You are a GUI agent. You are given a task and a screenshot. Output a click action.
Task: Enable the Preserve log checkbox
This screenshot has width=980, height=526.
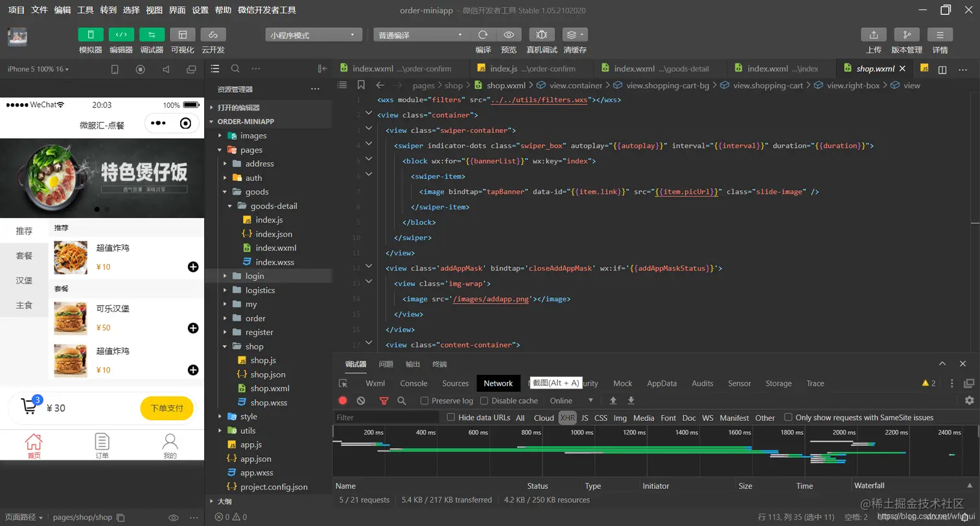(425, 401)
